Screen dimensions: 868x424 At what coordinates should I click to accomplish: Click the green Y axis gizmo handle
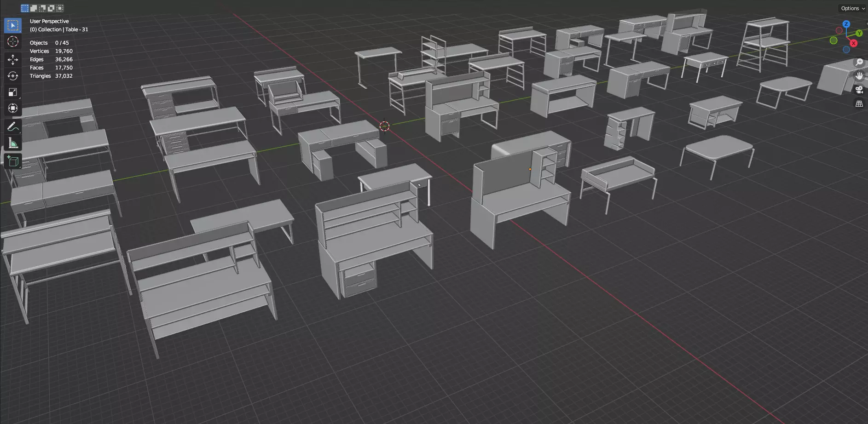pyautogui.click(x=859, y=33)
